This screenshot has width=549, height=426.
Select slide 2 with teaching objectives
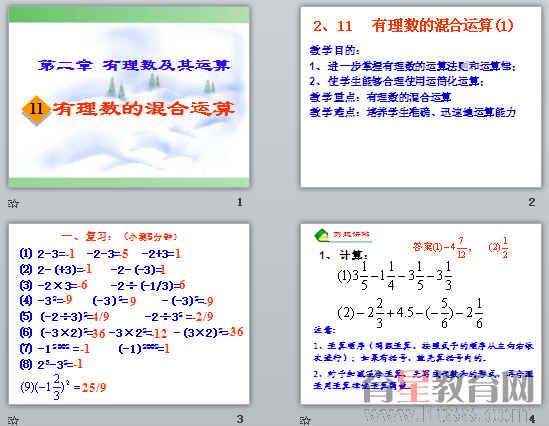coord(421,97)
